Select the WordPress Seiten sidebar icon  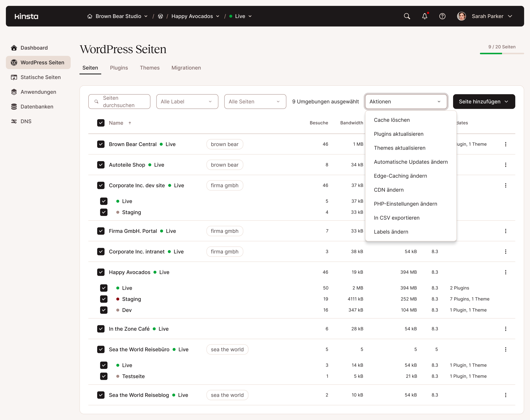click(x=14, y=62)
